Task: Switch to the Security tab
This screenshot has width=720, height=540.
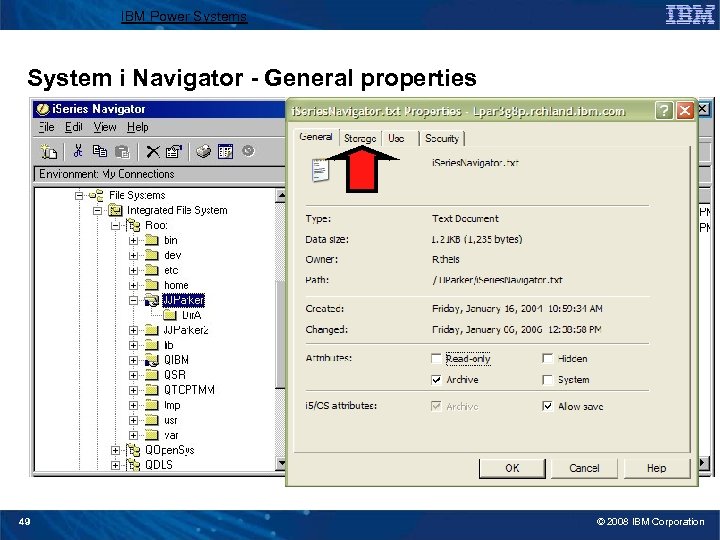Action: [x=442, y=138]
